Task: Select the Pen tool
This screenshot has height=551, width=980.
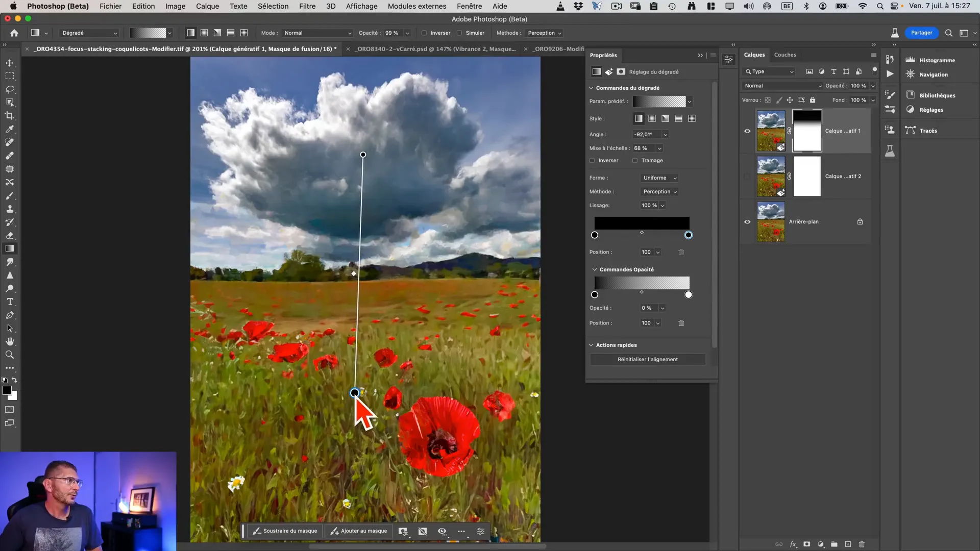Action: click(10, 315)
